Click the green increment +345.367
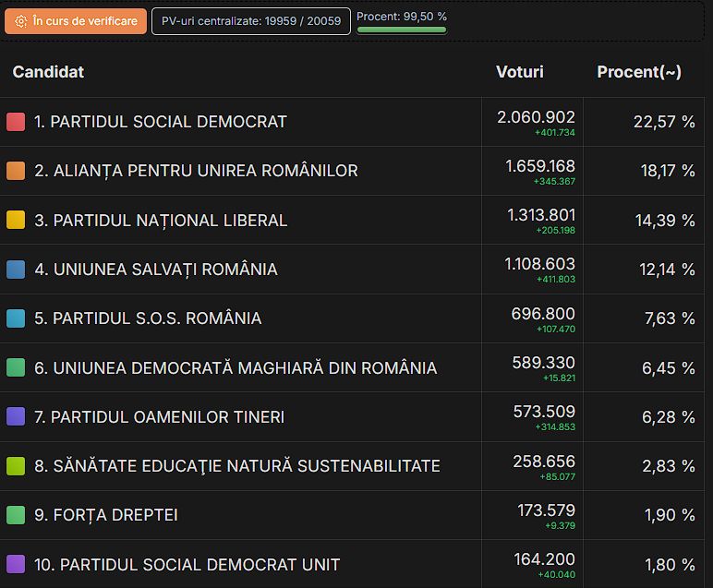Image resolution: width=713 pixels, height=588 pixels. pos(554,181)
